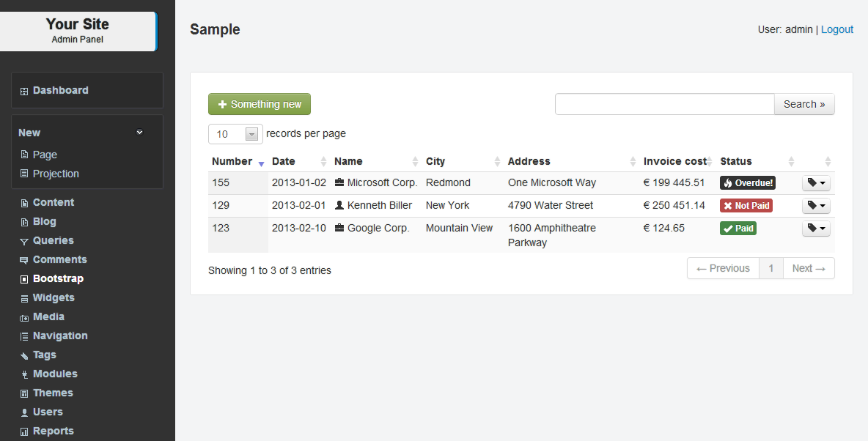Click the Something new button
The height and width of the screenshot is (441, 868).
pos(260,104)
